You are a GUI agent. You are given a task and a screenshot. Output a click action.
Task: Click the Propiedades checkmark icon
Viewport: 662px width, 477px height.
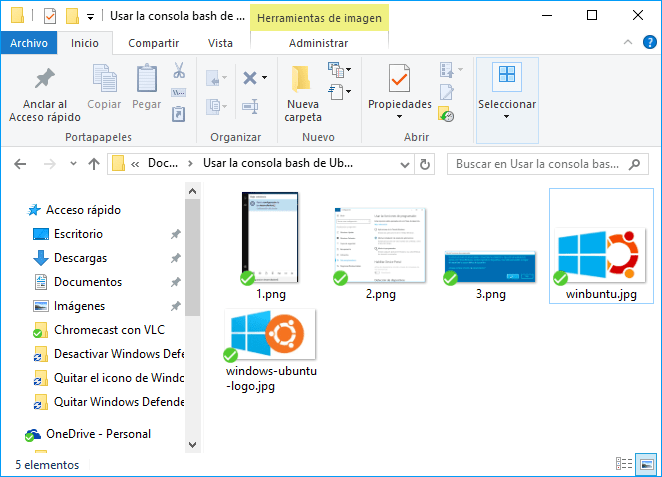399,78
